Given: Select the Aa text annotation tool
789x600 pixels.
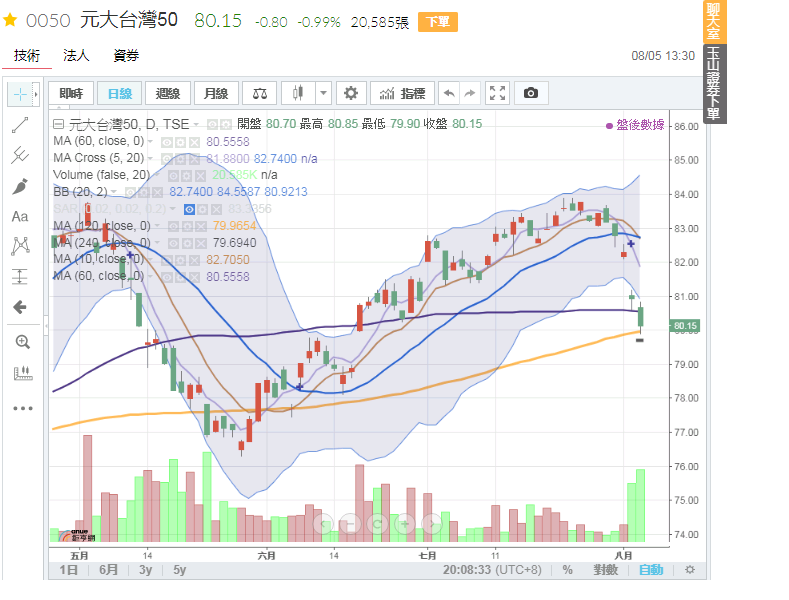Looking at the screenshot, I should tap(20, 216).
